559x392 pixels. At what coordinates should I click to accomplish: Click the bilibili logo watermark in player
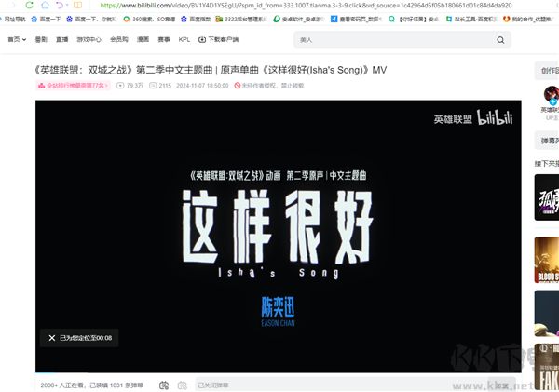(x=495, y=117)
